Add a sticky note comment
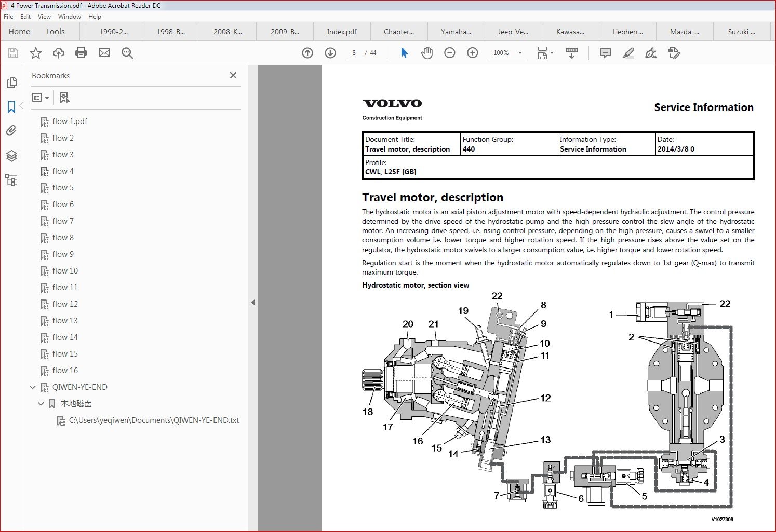 606,53
